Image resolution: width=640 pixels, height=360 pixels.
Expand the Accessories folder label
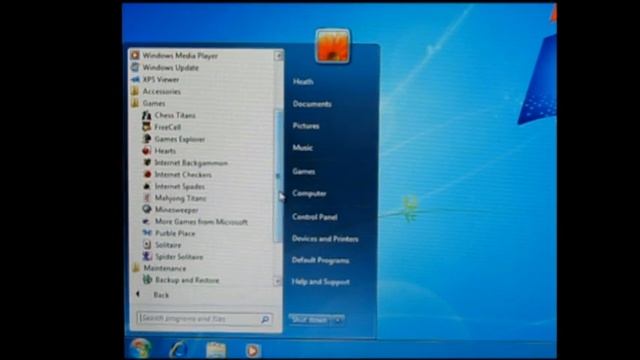[162, 91]
